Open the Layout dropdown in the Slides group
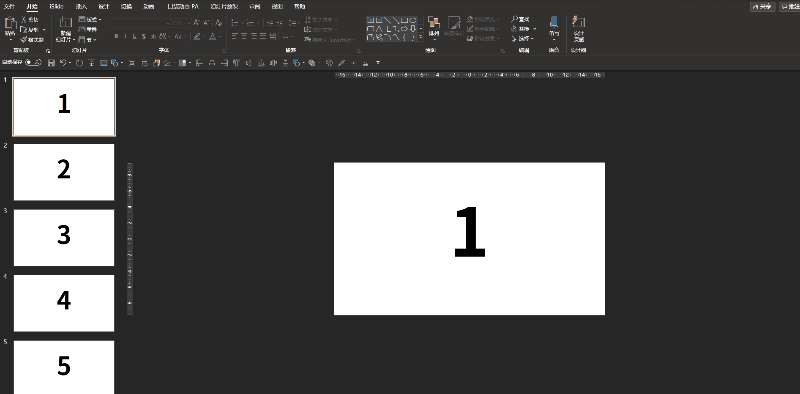The image size is (800, 394). (90, 19)
